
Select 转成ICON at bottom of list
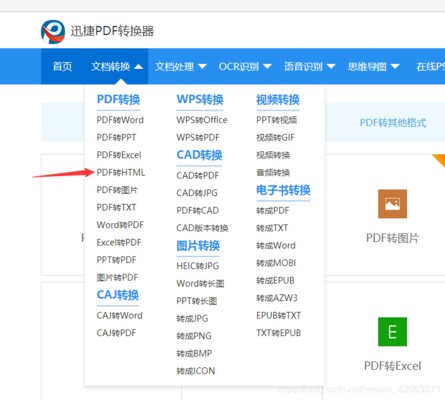pyautogui.click(x=196, y=371)
